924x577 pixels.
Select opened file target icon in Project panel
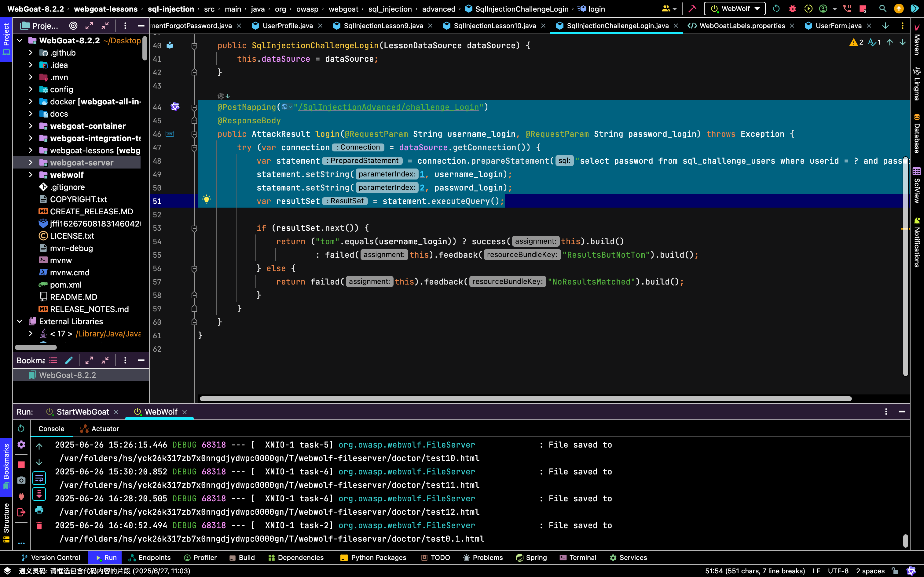[73, 26]
